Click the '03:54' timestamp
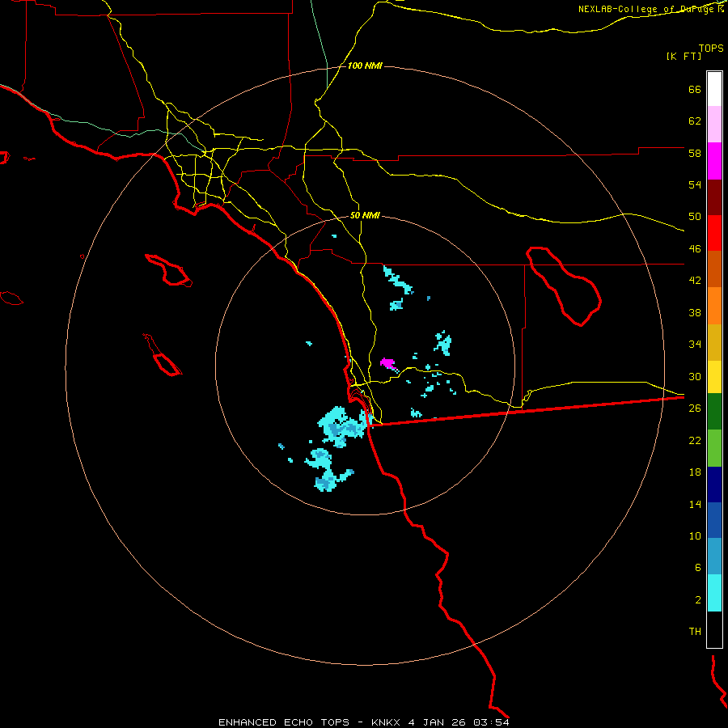 [x=492, y=722]
